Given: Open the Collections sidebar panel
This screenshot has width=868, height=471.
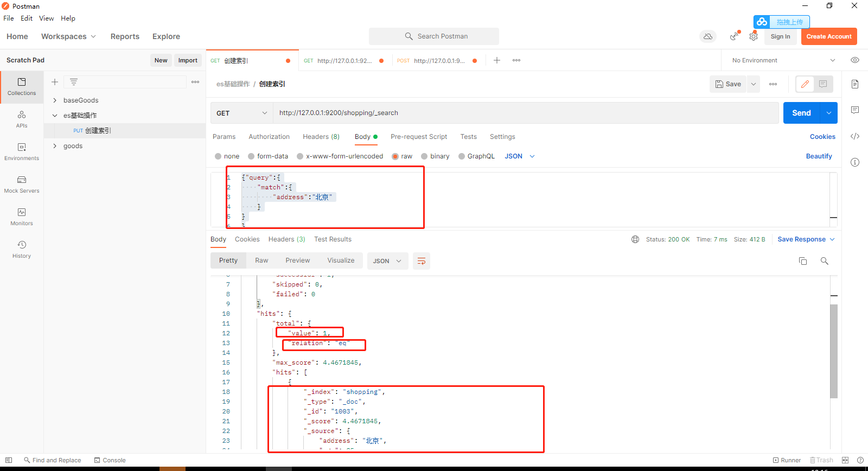Looking at the screenshot, I should 22,87.
